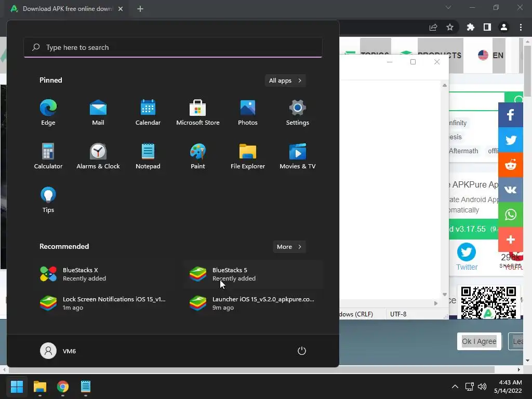Open the Calendar app
Image resolution: width=532 pixels, height=399 pixels.
(148, 113)
